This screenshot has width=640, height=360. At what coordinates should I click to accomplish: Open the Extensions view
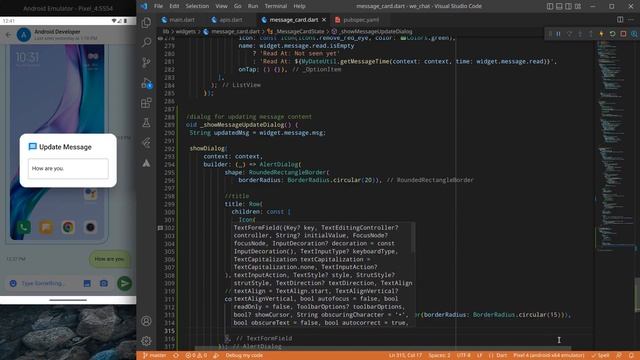[146, 103]
